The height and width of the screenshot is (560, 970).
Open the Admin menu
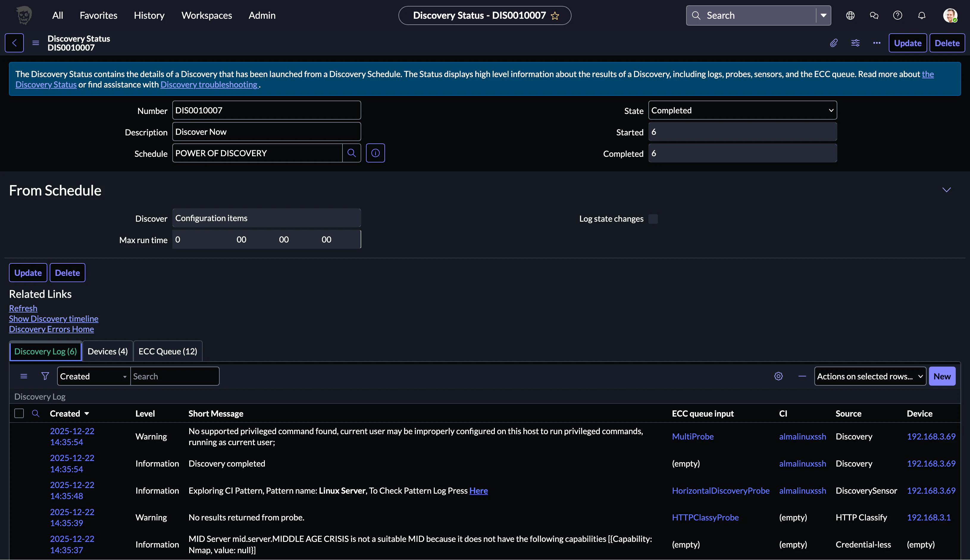coord(262,15)
